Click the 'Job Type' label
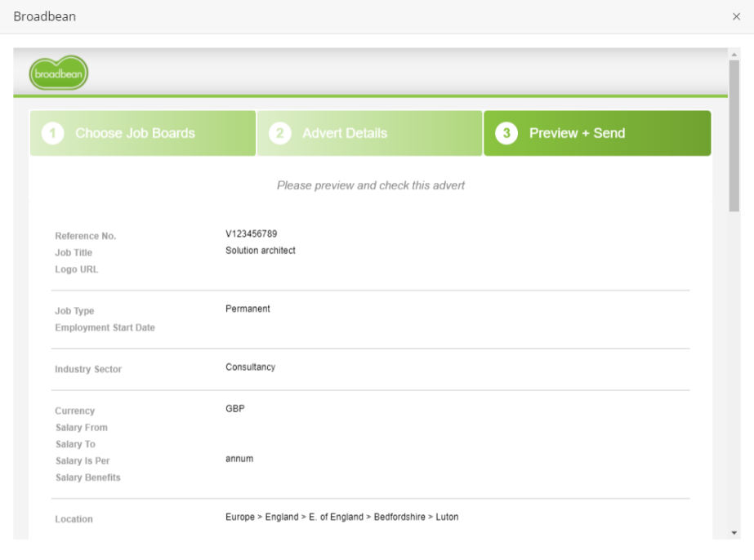The height and width of the screenshot is (560, 754). 74,311
